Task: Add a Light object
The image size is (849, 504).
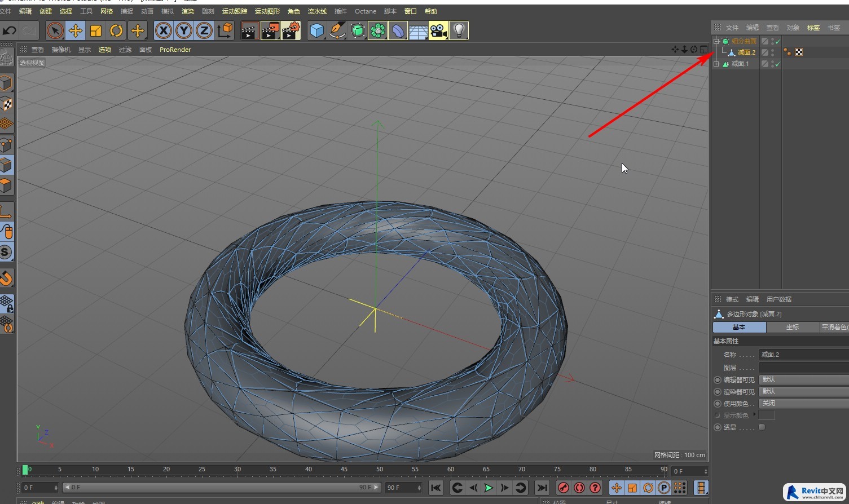Action: pos(459,30)
